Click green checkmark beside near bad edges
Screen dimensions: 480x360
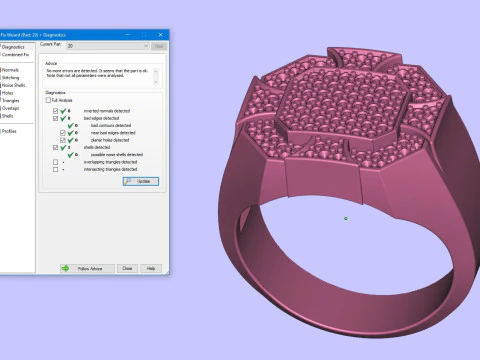pyautogui.click(x=70, y=133)
